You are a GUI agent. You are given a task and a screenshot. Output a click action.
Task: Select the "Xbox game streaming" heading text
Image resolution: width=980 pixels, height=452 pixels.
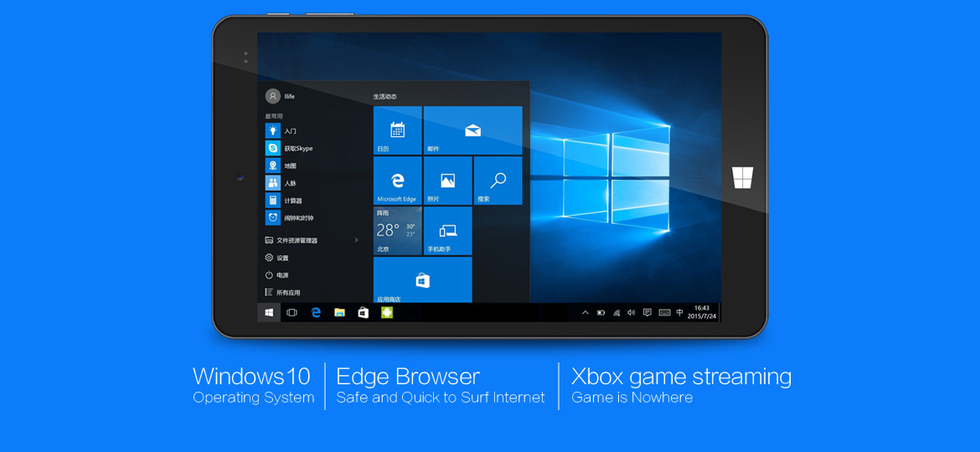pyautogui.click(x=681, y=377)
